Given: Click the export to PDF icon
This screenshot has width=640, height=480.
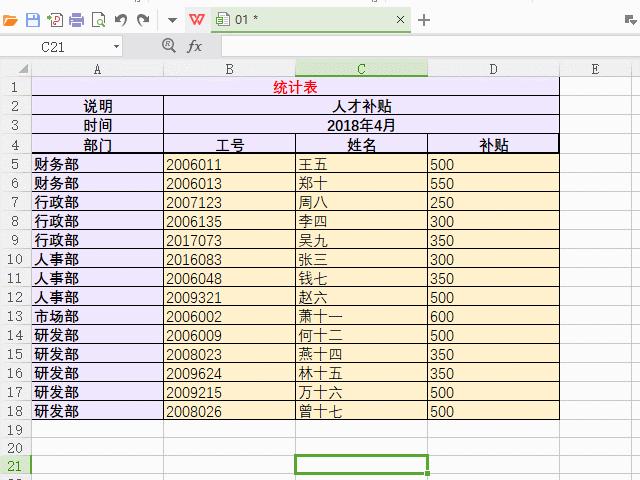Looking at the screenshot, I should point(55,20).
